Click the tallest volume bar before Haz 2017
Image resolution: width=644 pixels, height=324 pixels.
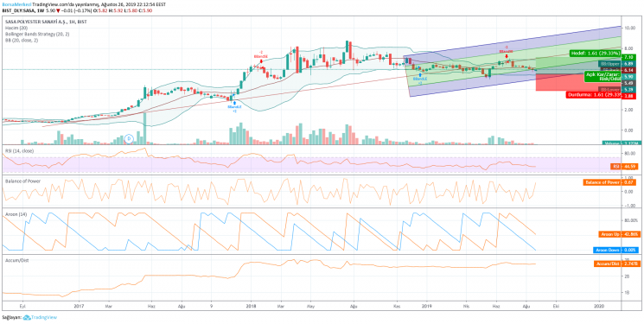tap(145, 128)
